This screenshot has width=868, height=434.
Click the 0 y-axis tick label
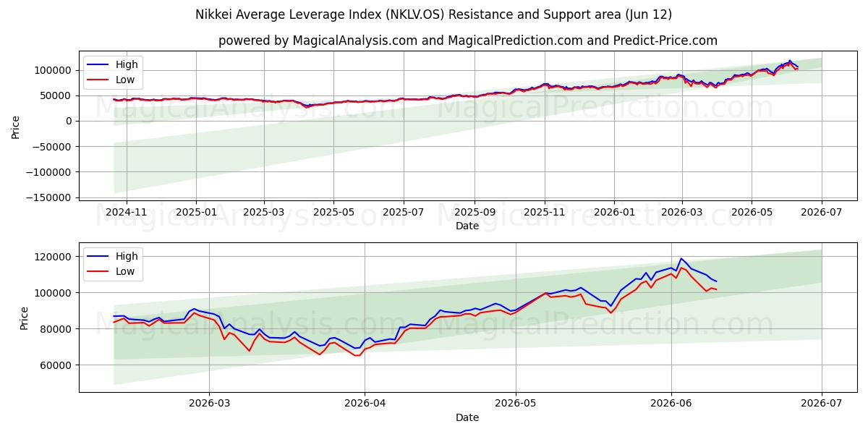point(70,121)
